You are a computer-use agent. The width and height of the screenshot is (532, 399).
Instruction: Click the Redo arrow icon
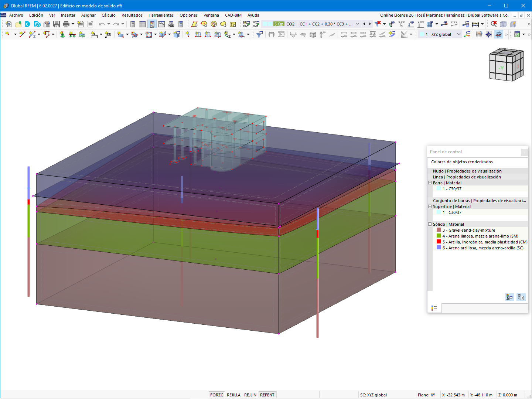pyautogui.click(x=116, y=24)
